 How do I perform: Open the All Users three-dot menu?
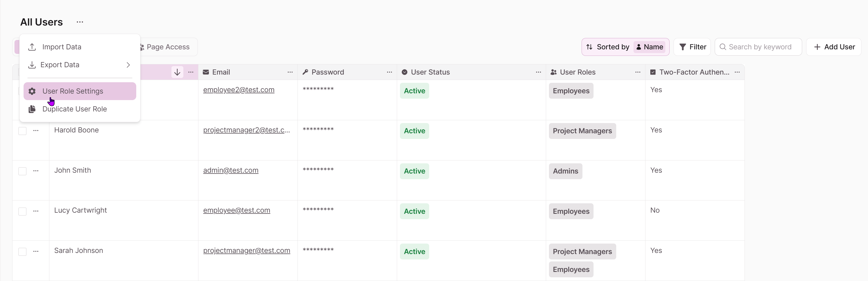79,22
